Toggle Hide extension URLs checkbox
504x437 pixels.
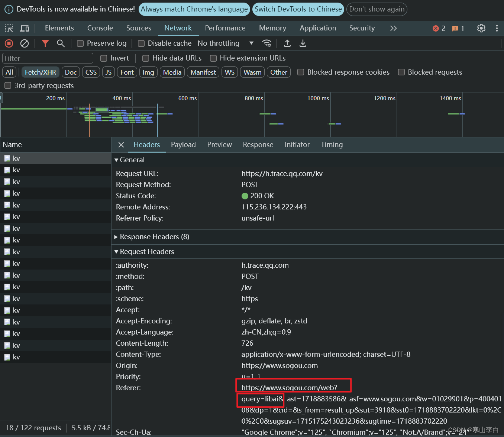coord(213,58)
